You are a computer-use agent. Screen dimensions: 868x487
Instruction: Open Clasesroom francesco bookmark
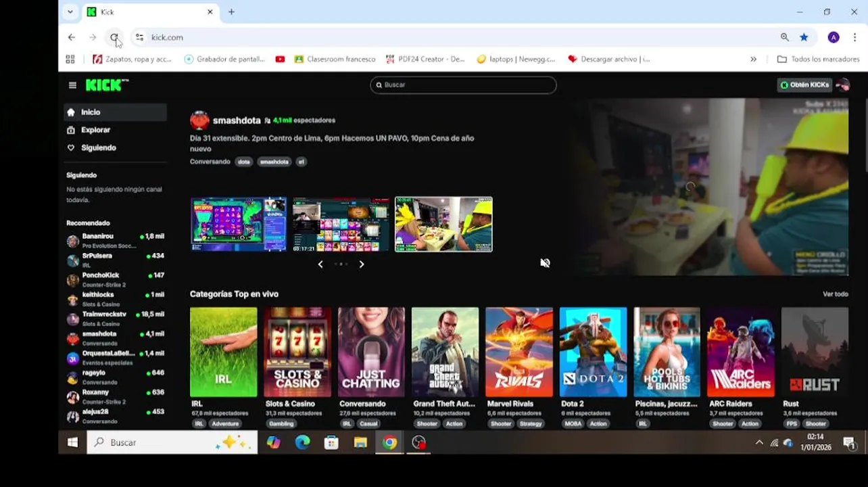coord(335,60)
